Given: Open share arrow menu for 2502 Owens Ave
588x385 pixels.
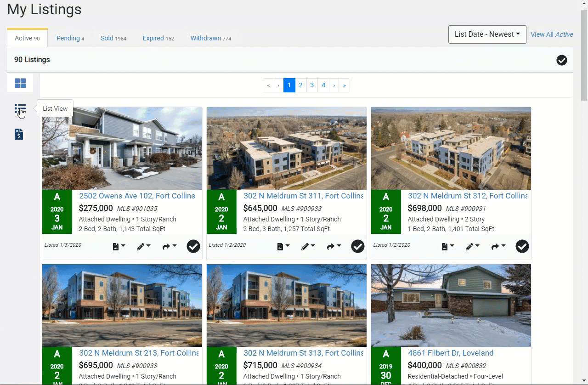Looking at the screenshot, I should tap(170, 247).
